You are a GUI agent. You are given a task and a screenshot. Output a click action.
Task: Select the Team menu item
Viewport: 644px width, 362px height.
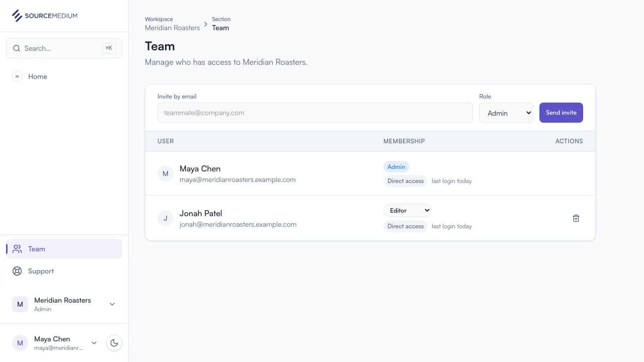click(x=64, y=249)
